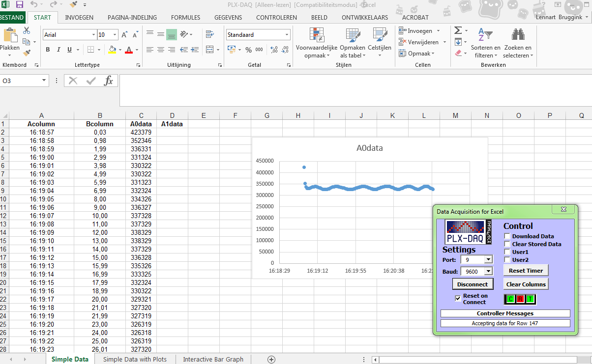Screen dimensions: 592x364
Task: Enable the Download Data checkbox
Action: tap(507, 236)
